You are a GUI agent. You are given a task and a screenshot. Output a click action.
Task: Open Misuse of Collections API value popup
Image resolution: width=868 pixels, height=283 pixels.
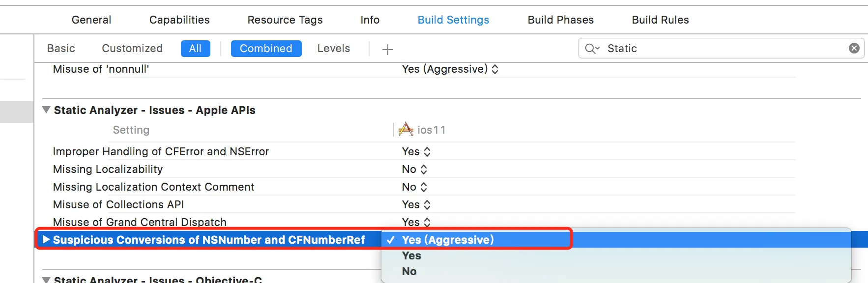(x=427, y=205)
